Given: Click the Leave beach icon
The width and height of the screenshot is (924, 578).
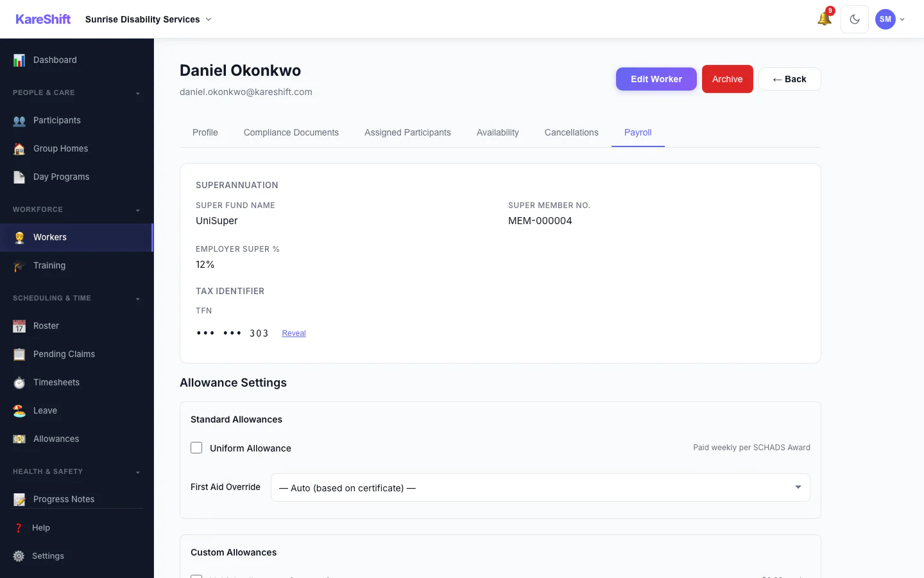Looking at the screenshot, I should click(x=19, y=411).
